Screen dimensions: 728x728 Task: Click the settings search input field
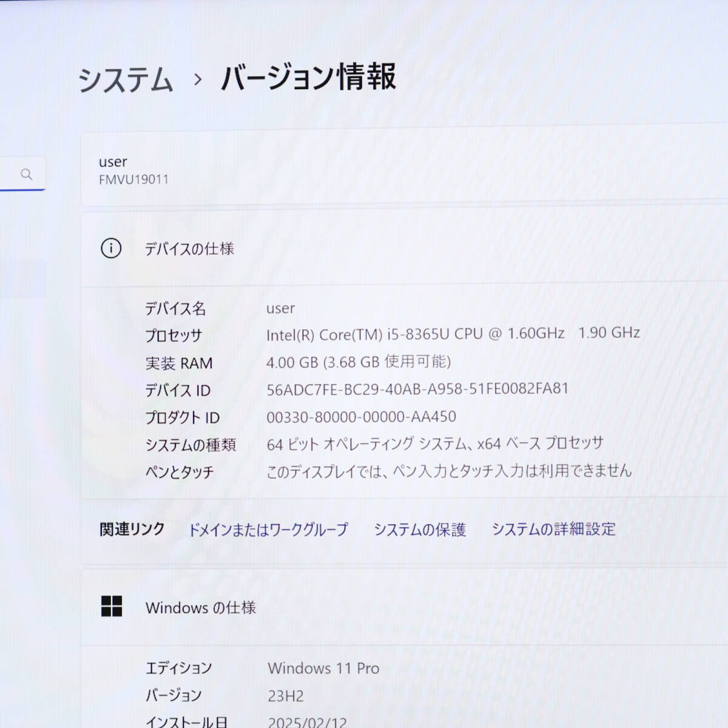(x=22, y=175)
